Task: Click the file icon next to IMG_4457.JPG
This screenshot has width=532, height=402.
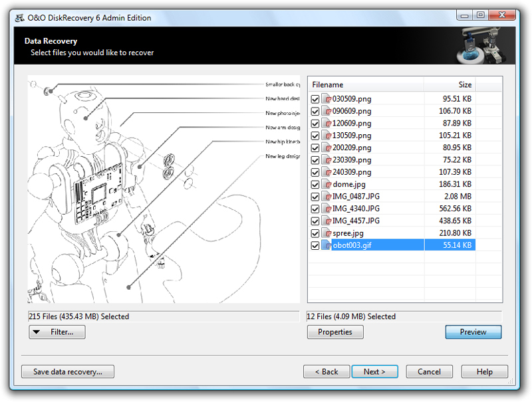Action: (327, 221)
